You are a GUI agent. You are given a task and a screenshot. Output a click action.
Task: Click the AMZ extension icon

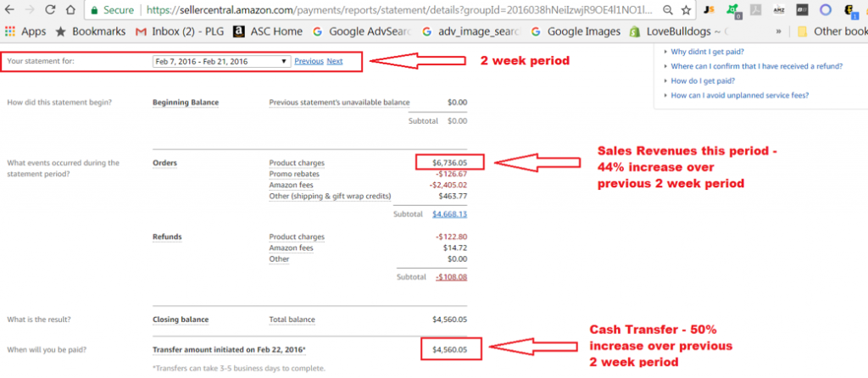pos(778,11)
